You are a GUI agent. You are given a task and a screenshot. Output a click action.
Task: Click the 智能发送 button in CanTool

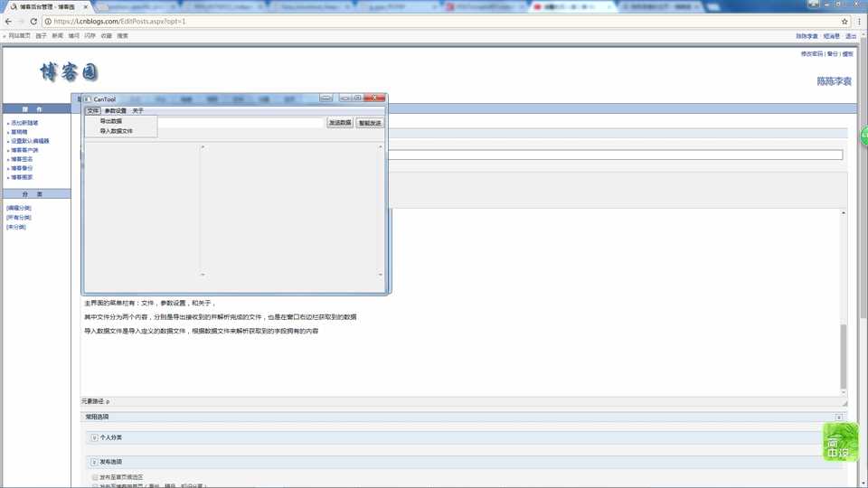pos(369,123)
